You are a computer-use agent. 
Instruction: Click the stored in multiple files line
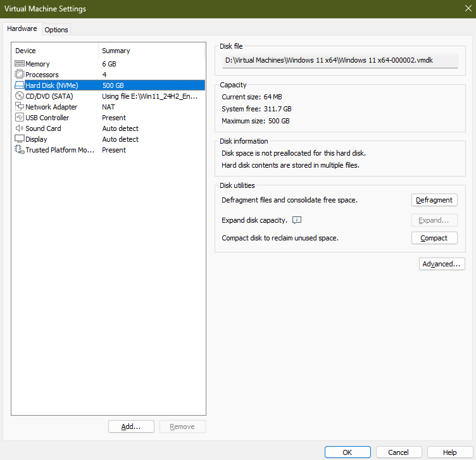(290, 165)
